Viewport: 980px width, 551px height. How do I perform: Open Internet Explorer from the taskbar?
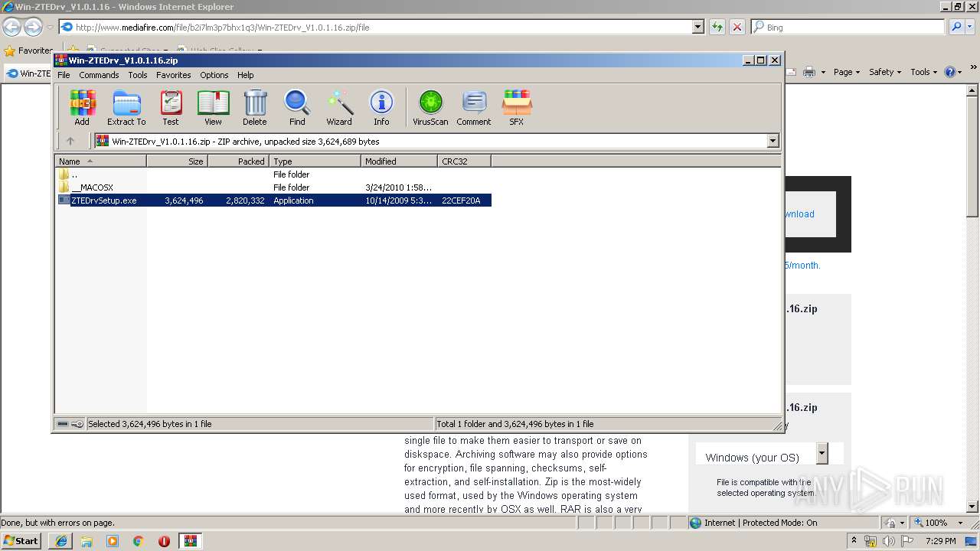pyautogui.click(x=61, y=541)
